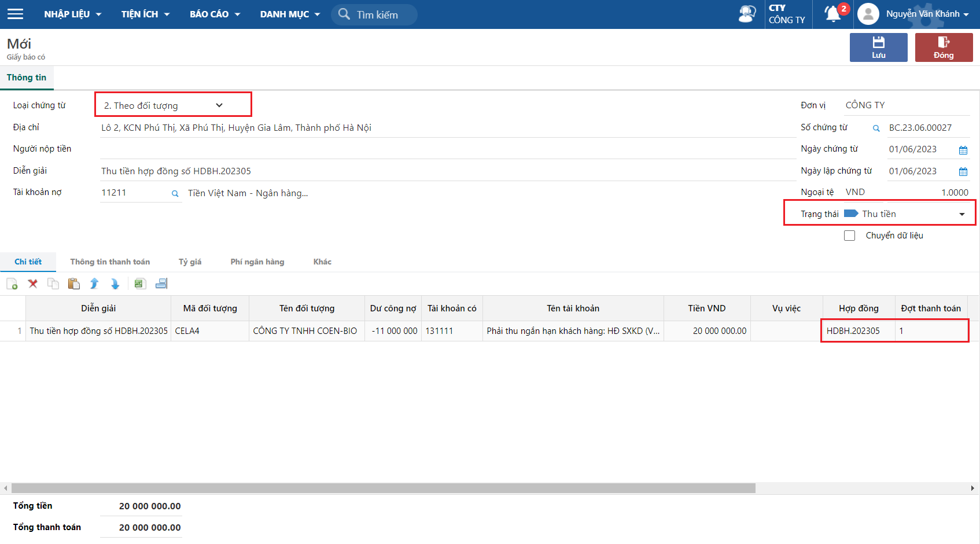Click the Excel export icon
Screen dimensions: 980x544
coord(139,284)
